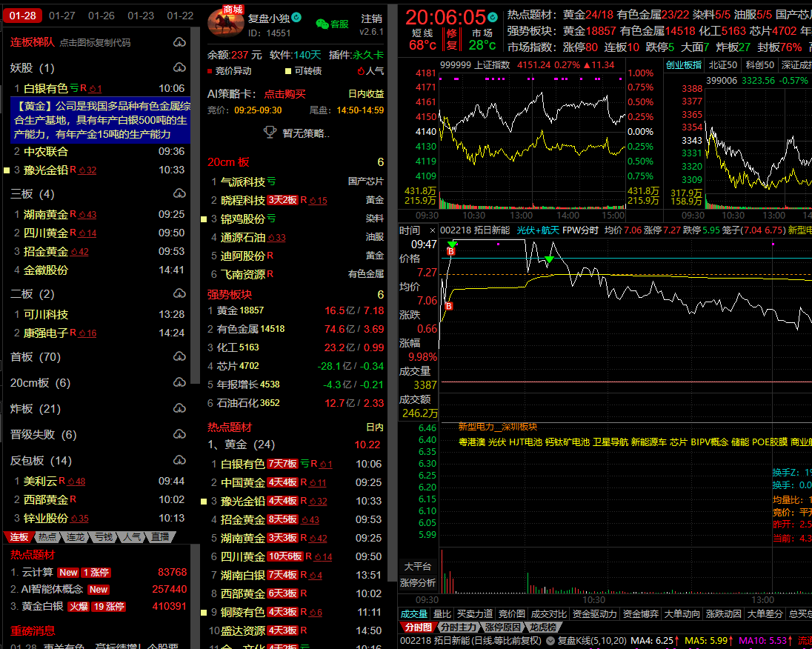Open the 商城 avatar shop icon
Image resolution: width=812 pixels, height=649 pixels.
tap(225, 21)
